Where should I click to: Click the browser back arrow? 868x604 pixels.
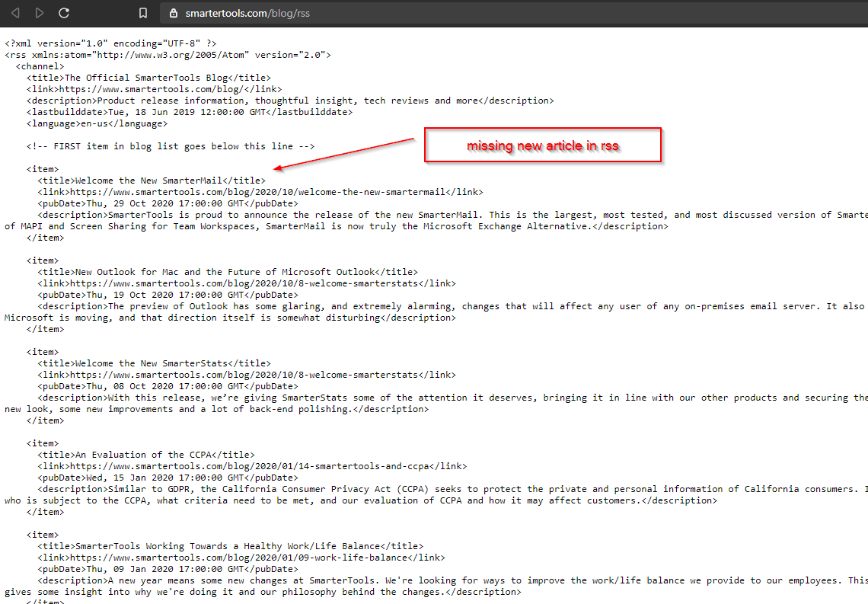coord(15,13)
